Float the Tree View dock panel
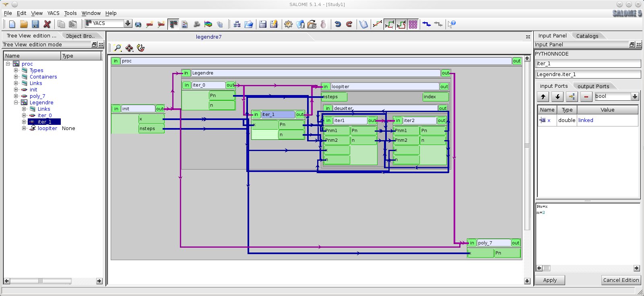This screenshot has width=644, height=296. click(95, 45)
